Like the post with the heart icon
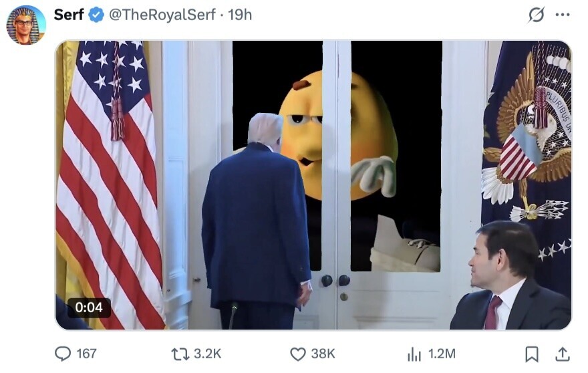The image size is (588, 373). [x=298, y=354]
